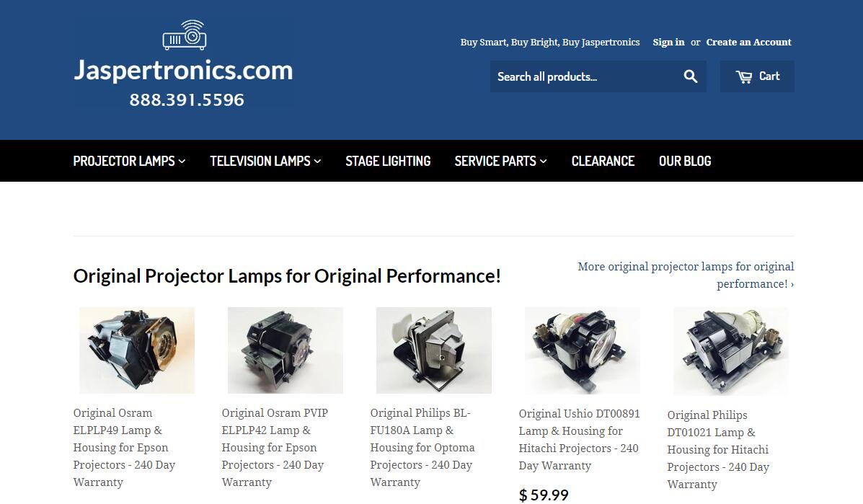View Osram ELPLP49 lamp thumbnail

coord(137,350)
